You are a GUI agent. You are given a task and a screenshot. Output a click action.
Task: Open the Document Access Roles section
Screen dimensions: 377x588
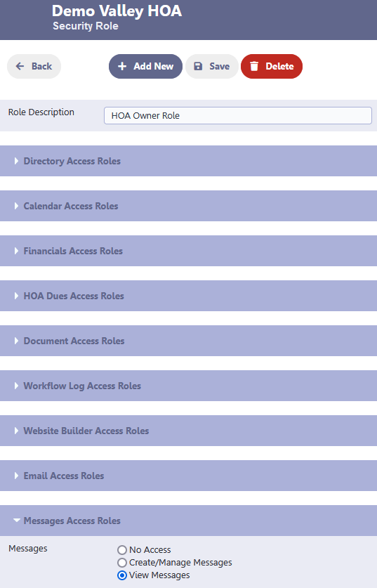(188, 341)
